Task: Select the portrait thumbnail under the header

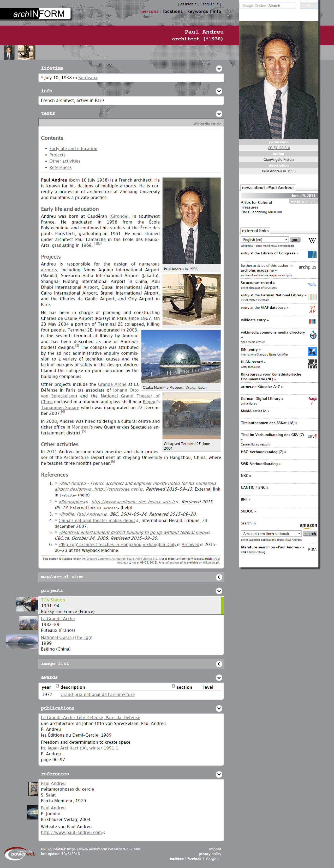Action: point(9,53)
